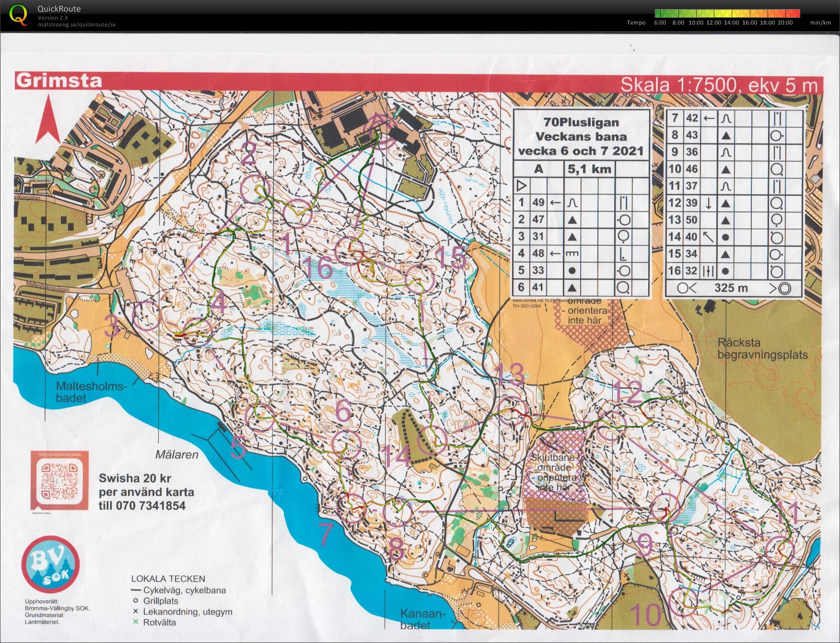Viewport: 840px width, 643px height.
Task: Click control circle 10 on the map
Action: coord(684,602)
